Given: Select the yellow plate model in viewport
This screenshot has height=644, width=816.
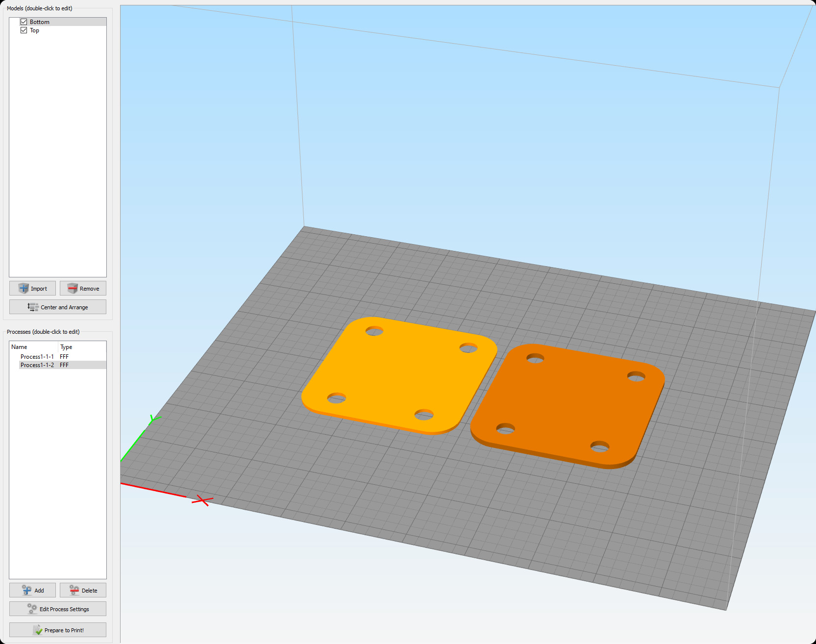Looking at the screenshot, I should point(399,375).
